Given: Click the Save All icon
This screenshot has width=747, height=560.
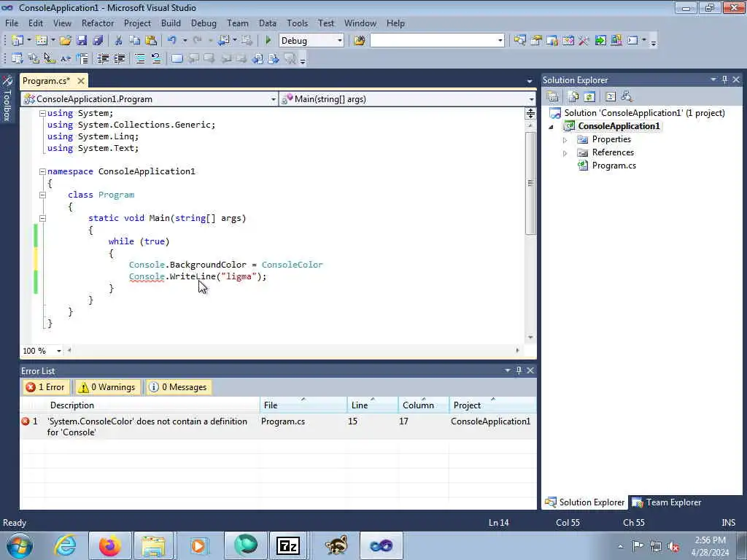Looking at the screenshot, I should point(98,41).
